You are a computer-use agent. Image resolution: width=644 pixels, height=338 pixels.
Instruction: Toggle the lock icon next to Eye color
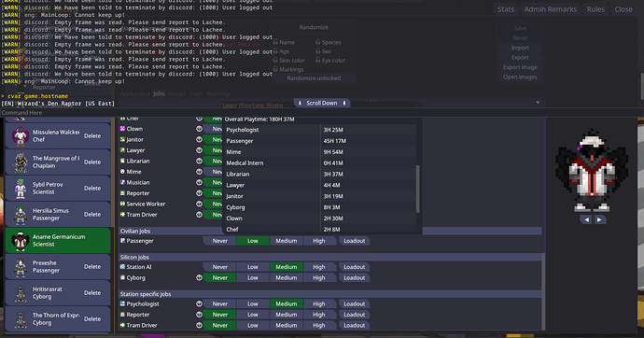pos(318,60)
